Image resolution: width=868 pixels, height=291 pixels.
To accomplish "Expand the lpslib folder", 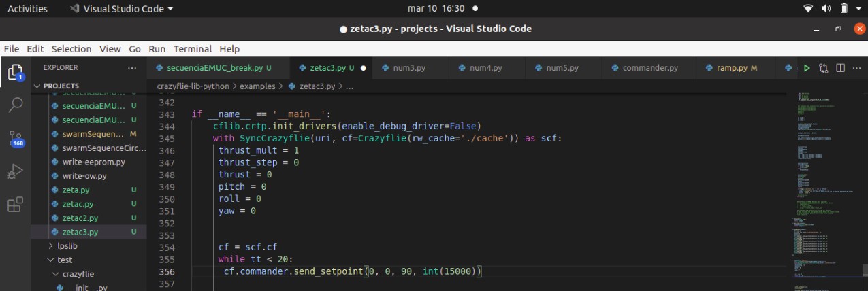I will [x=66, y=245].
